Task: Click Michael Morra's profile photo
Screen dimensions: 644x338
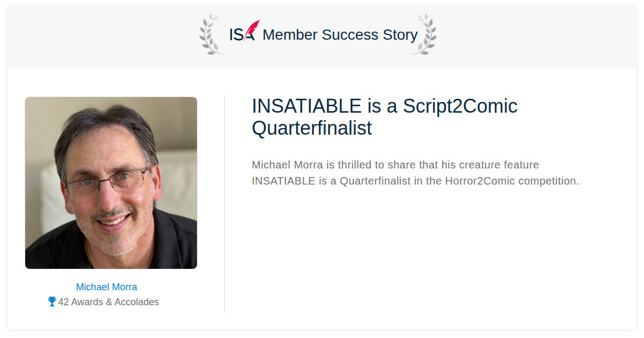Action: [x=111, y=183]
